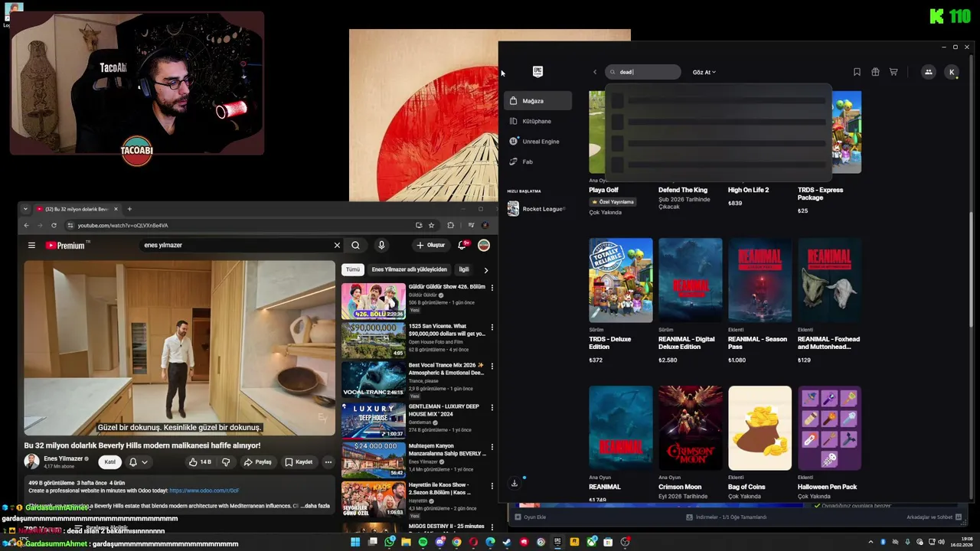Activate YouTube voice search microphone
This screenshot has width=980, height=551.
(381, 246)
